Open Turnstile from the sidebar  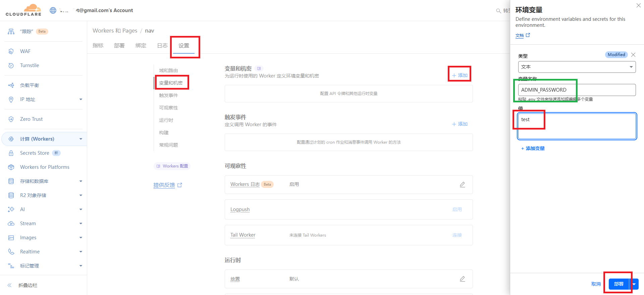click(x=30, y=65)
